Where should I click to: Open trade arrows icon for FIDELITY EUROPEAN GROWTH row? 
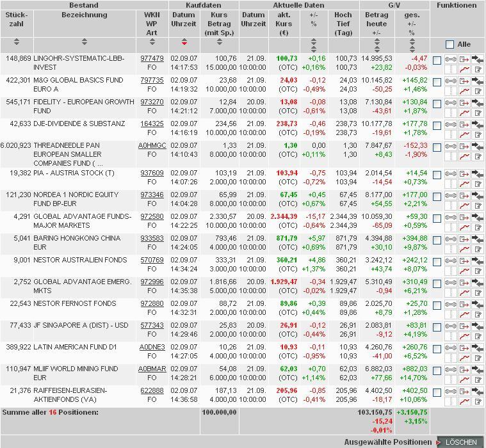click(478, 102)
